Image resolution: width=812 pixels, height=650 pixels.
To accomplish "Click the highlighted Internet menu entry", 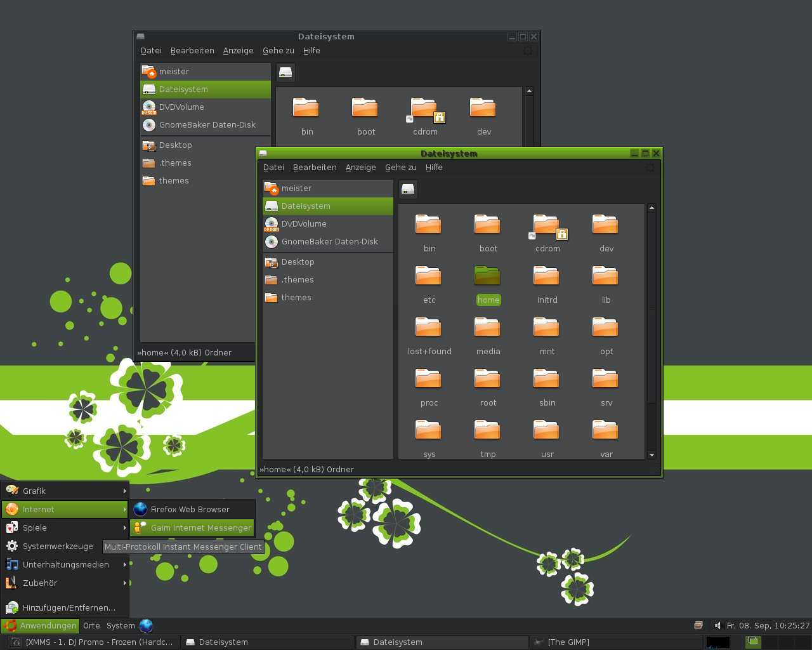I will [65, 509].
